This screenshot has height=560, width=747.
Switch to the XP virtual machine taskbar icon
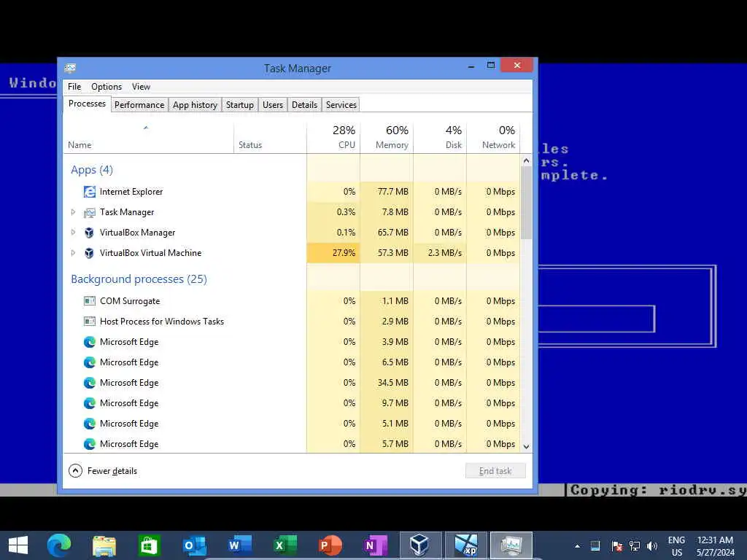(466, 545)
